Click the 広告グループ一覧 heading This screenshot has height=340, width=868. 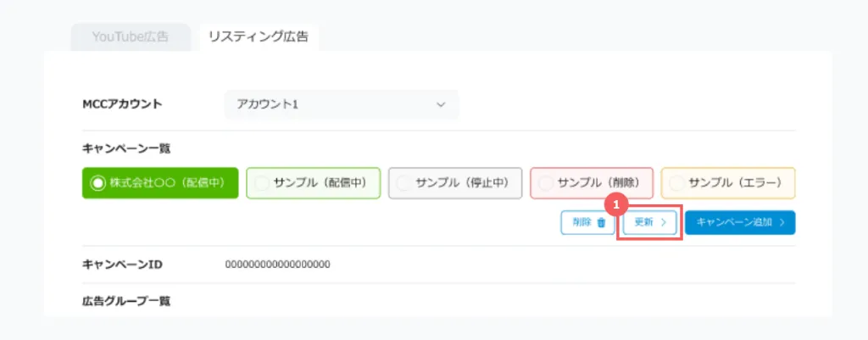coord(126,302)
